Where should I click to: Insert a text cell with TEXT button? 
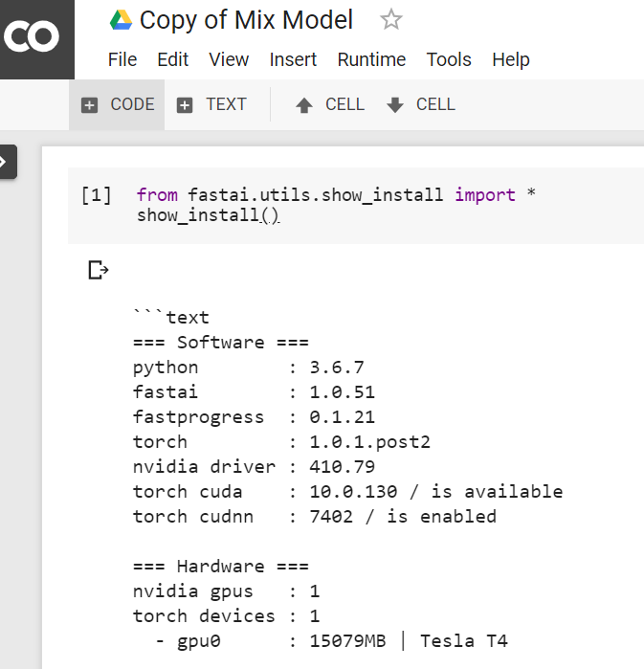(x=212, y=105)
